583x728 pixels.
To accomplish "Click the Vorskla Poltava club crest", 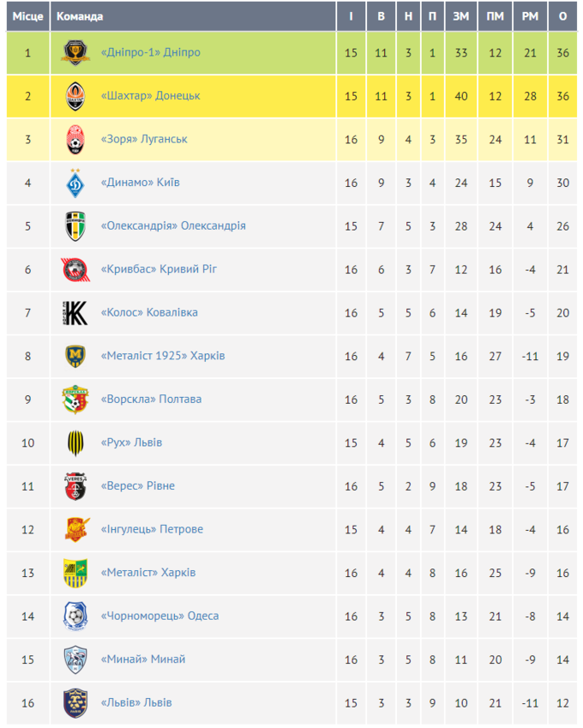I will (x=75, y=400).
